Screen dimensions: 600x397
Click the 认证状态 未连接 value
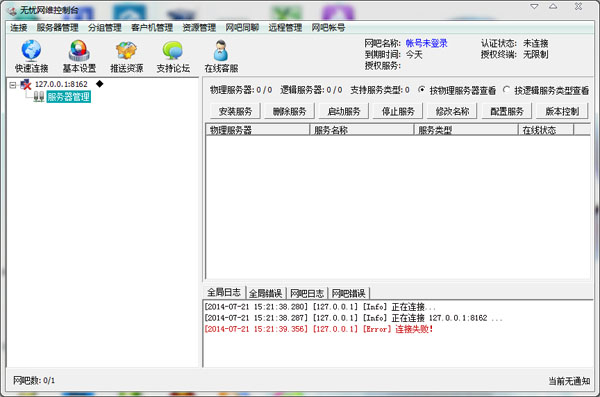(x=535, y=43)
